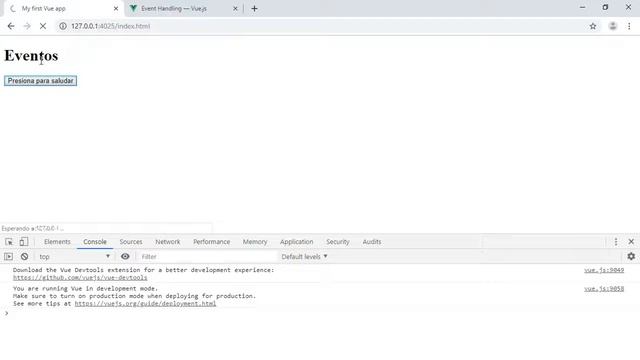This screenshot has width=640, height=360.
Task: Open the Memory panel
Action: 255,242
